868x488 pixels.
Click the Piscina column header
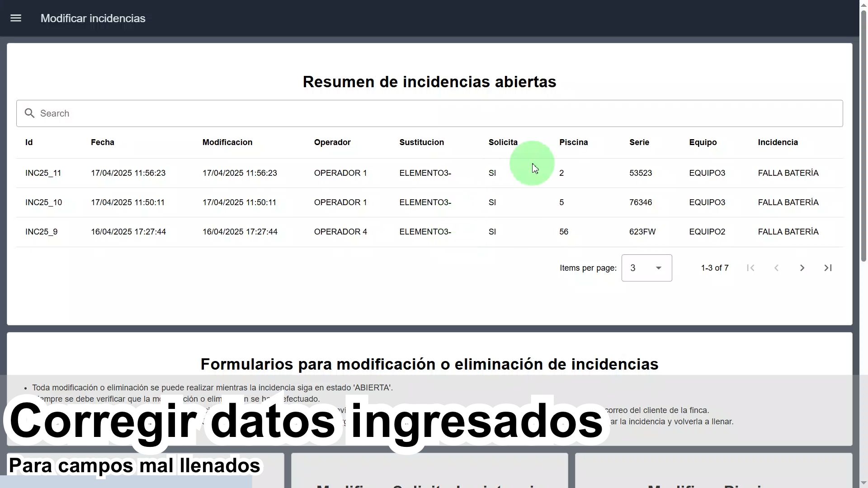point(573,142)
